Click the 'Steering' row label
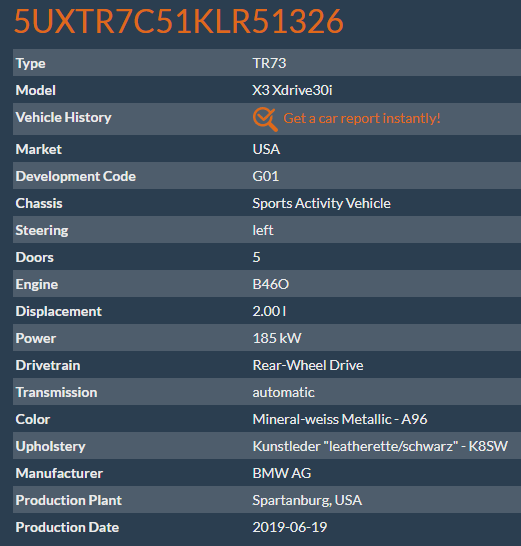Viewport: 521px width, 546px height. click(42, 231)
